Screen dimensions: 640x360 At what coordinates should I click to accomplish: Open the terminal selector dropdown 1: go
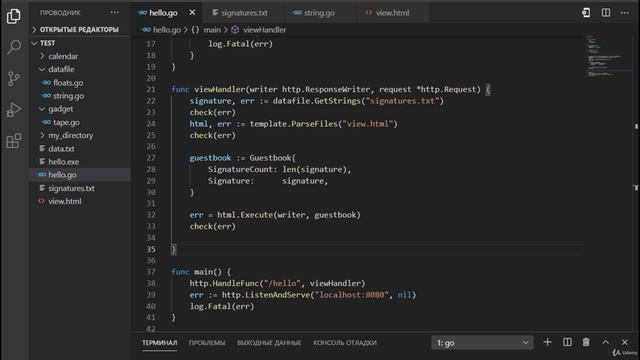(482, 343)
